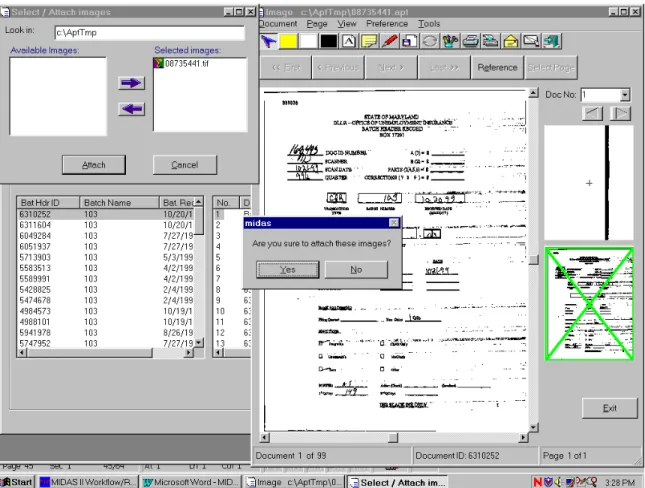The width and height of the screenshot is (645, 488).
Task: Open the Doc No dropdown
Action: point(624,95)
